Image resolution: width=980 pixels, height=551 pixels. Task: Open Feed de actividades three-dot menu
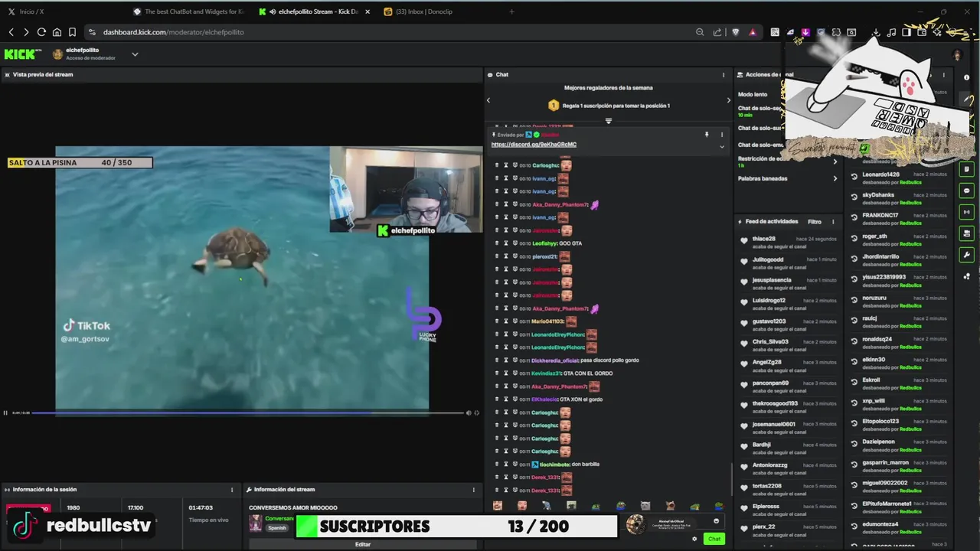click(x=833, y=222)
